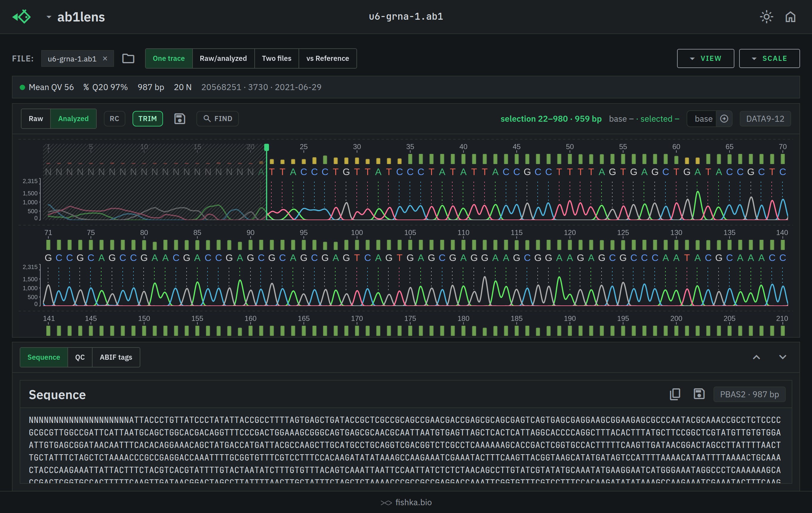812x513 pixels.
Task: Copy the sequence with the copy icon
Action: (675, 394)
